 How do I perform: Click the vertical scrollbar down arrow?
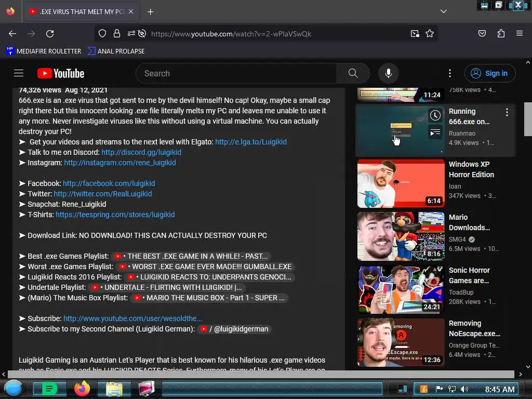coord(528,366)
